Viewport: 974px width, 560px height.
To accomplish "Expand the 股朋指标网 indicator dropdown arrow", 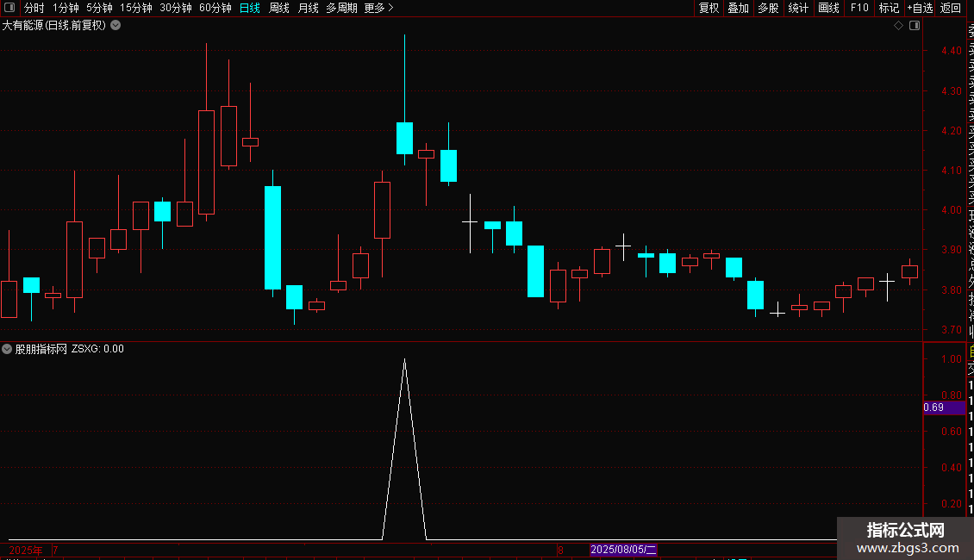I will pos(7,349).
